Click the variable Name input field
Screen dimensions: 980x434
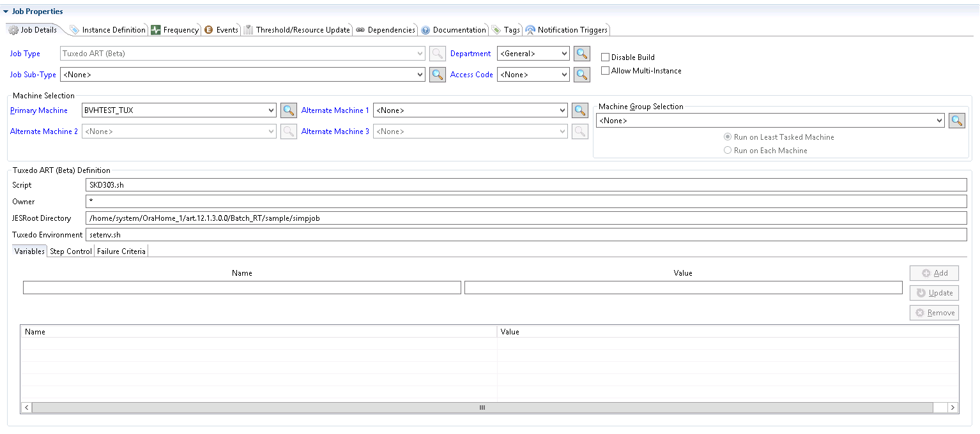coord(242,288)
